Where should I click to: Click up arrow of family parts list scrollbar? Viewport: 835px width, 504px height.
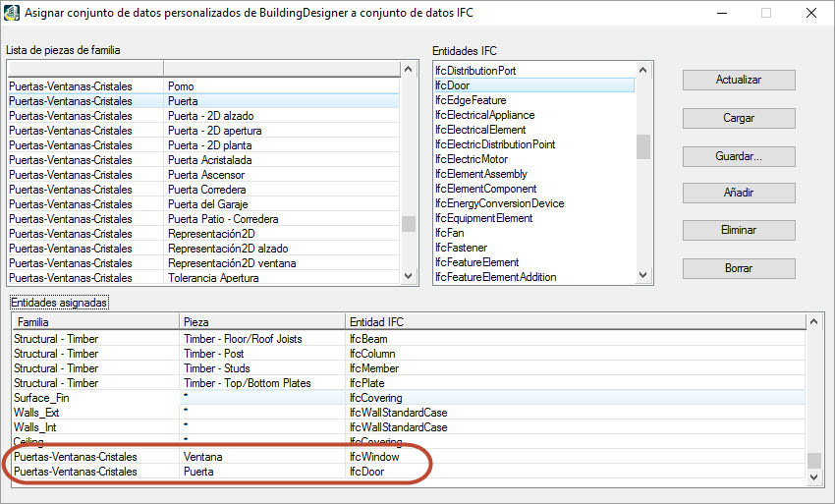click(x=409, y=69)
